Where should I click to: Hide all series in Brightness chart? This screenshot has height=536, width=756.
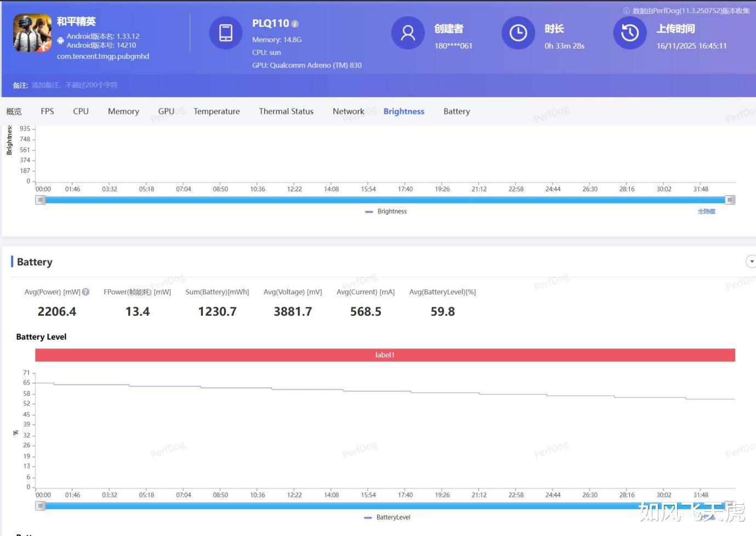tap(706, 212)
